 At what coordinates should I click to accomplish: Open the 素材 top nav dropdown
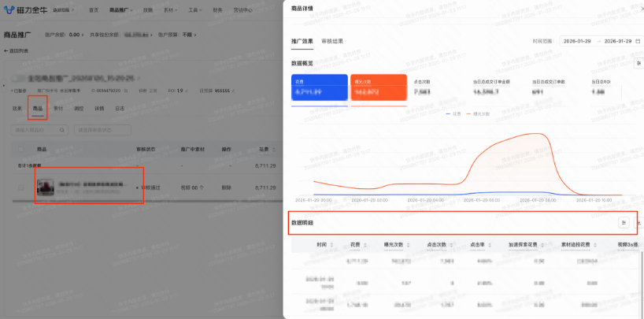click(170, 10)
